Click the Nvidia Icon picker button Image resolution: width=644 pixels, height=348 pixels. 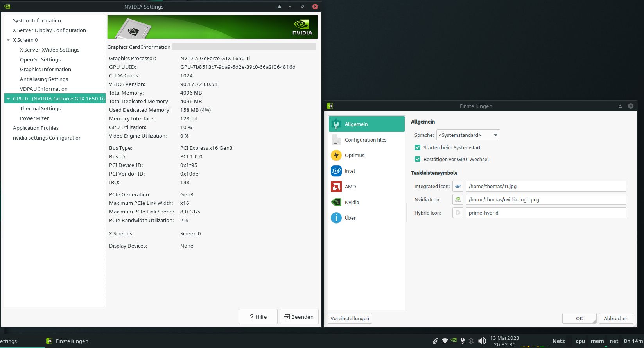point(457,200)
